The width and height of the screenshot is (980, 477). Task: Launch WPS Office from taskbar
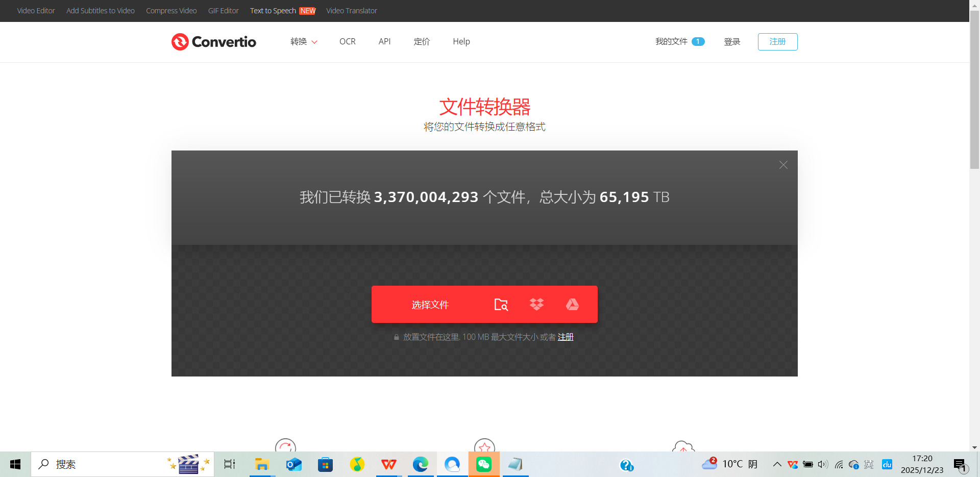point(389,464)
